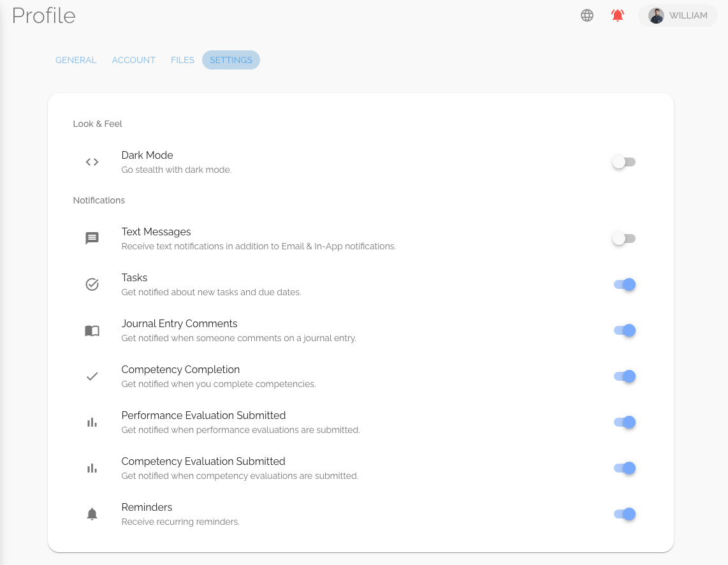Open the FILES tab
Image resolution: width=728 pixels, height=565 pixels.
(x=182, y=60)
